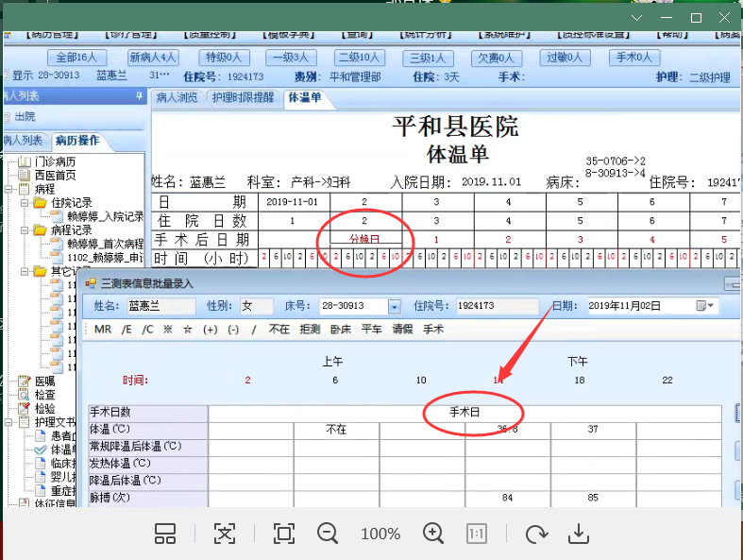Click the 欠费0人 button
743x560 pixels.
497,59
